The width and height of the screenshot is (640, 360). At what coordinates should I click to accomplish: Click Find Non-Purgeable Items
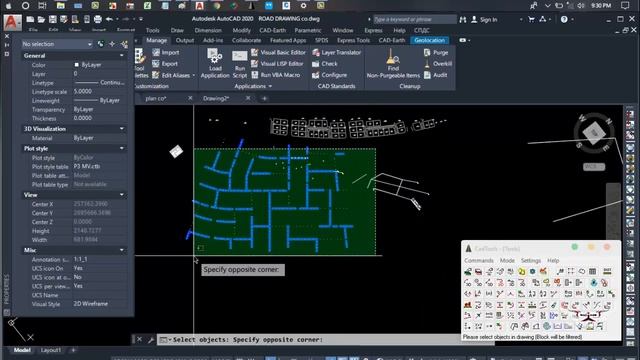(x=393, y=63)
